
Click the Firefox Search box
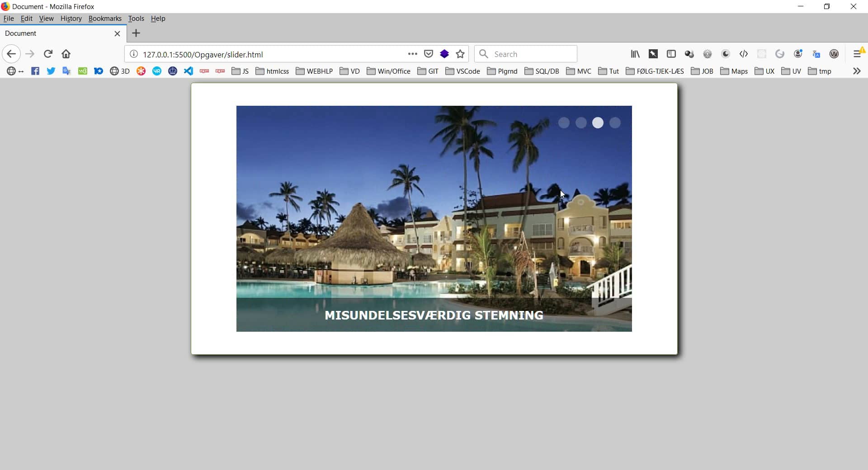click(x=526, y=54)
